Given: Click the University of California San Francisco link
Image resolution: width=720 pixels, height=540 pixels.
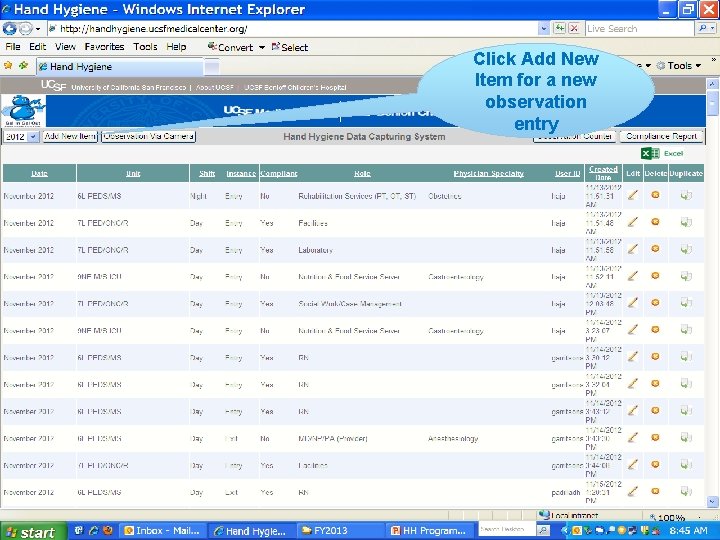Looking at the screenshot, I should click(x=129, y=87).
